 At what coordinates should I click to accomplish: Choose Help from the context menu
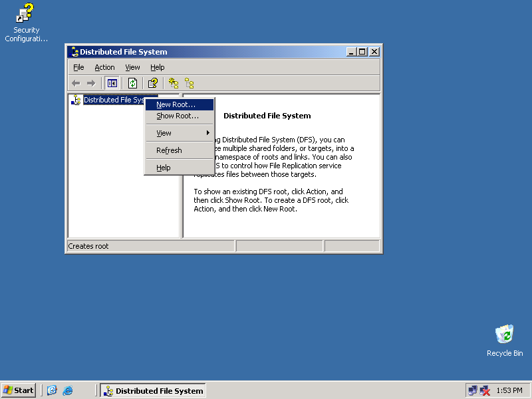click(180, 168)
